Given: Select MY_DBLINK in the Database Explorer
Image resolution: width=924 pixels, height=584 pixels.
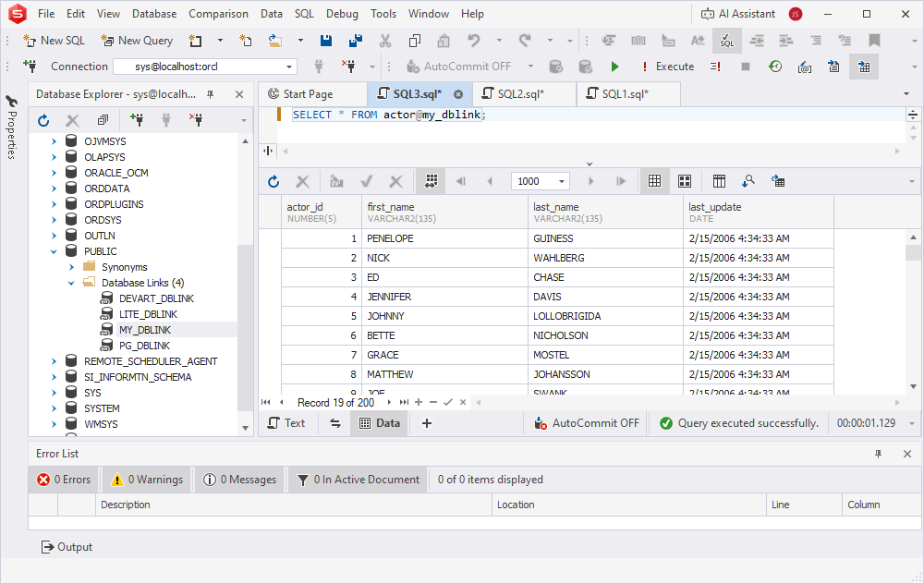Looking at the screenshot, I should 144,329.
